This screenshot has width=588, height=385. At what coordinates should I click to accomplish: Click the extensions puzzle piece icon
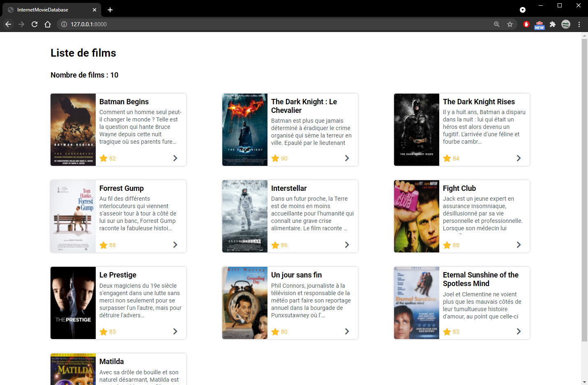tap(553, 24)
